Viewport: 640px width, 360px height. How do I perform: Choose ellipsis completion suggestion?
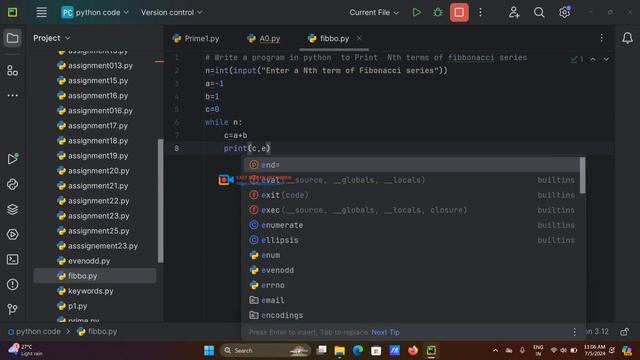coord(412,240)
